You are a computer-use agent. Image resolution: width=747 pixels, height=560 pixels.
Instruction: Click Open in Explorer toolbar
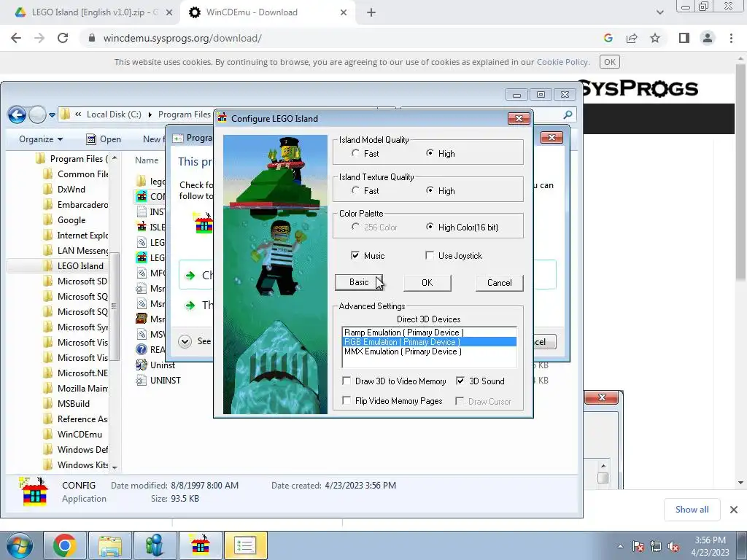(104, 139)
